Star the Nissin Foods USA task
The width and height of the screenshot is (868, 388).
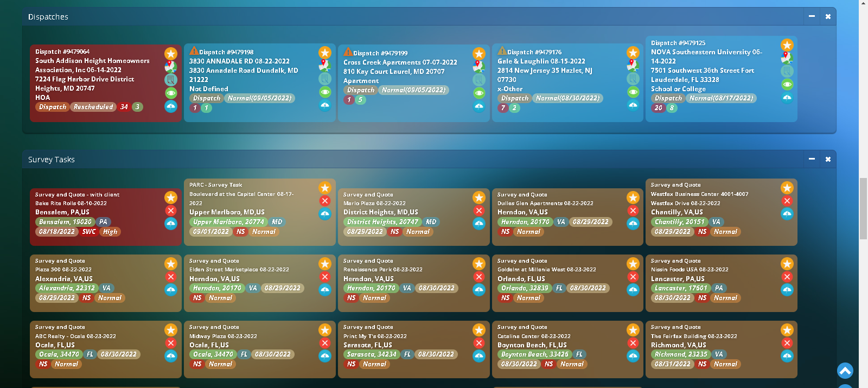click(787, 264)
